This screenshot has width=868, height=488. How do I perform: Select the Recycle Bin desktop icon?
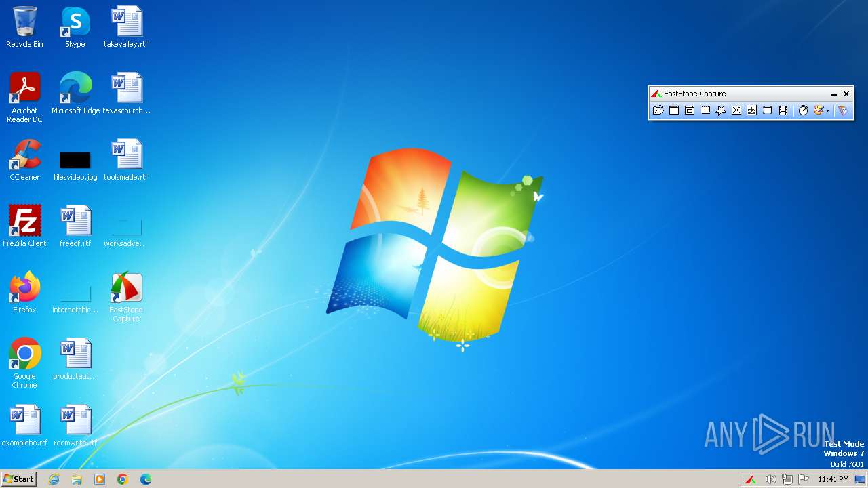(24, 27)
